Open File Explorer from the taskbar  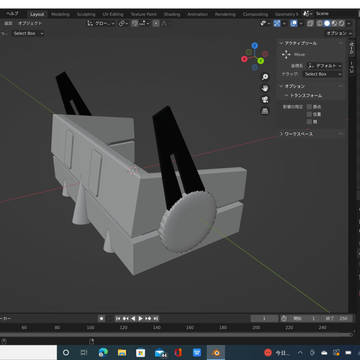click(122, 353)
